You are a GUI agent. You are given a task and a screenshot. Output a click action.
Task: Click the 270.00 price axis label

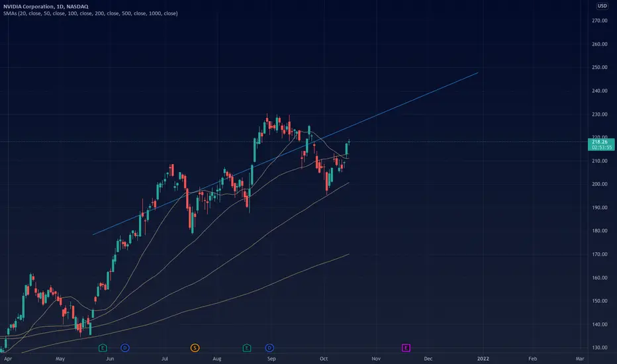(x=600, y=21)
